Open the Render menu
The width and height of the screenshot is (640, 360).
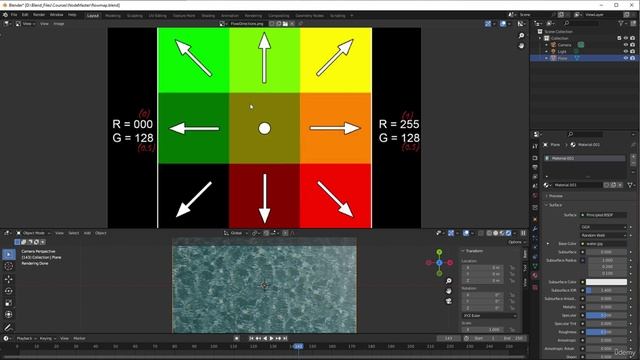tap(39, 15)
